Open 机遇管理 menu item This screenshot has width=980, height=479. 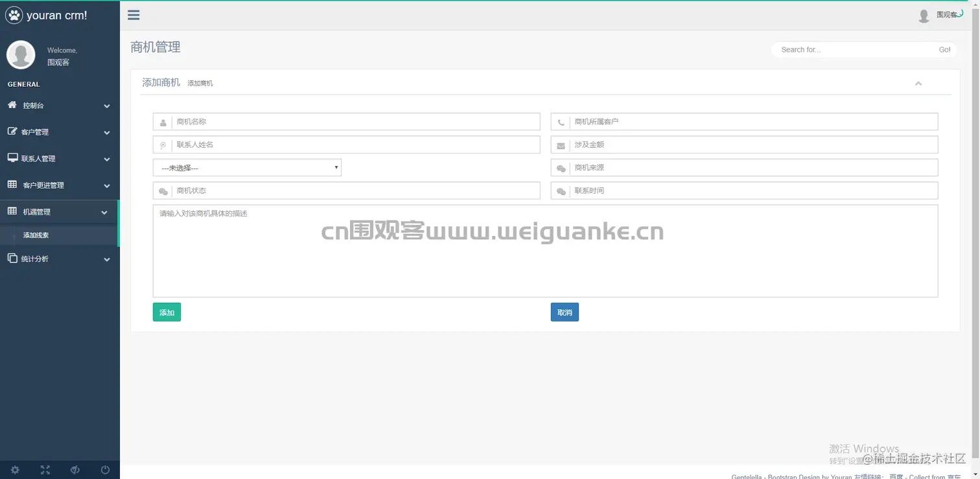pos(59,212)
